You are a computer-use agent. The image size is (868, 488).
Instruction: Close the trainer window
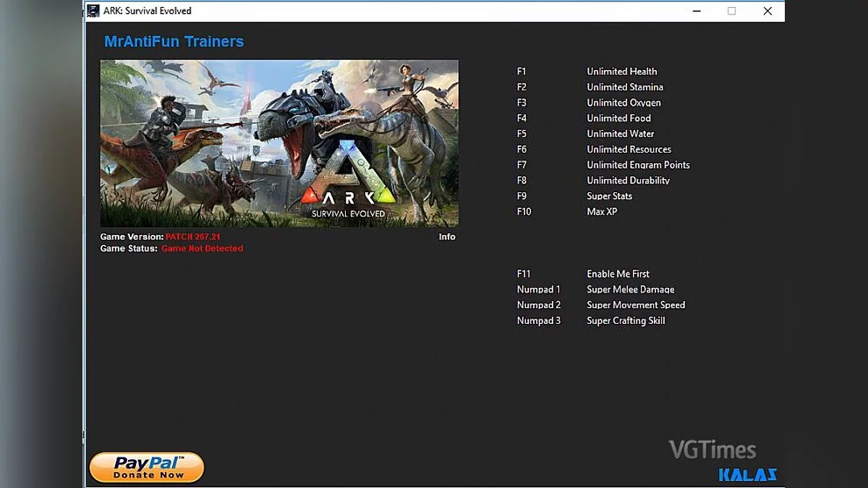(x=767, y=11)
